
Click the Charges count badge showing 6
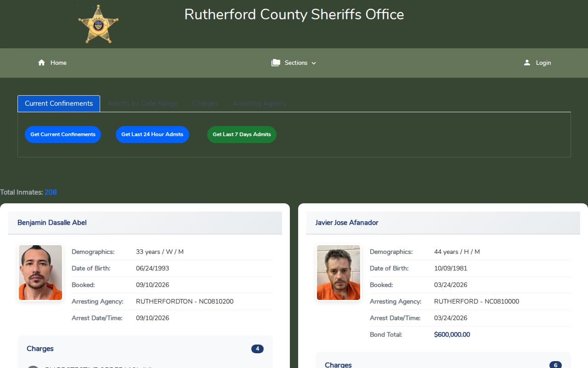[x=555, y=365]
